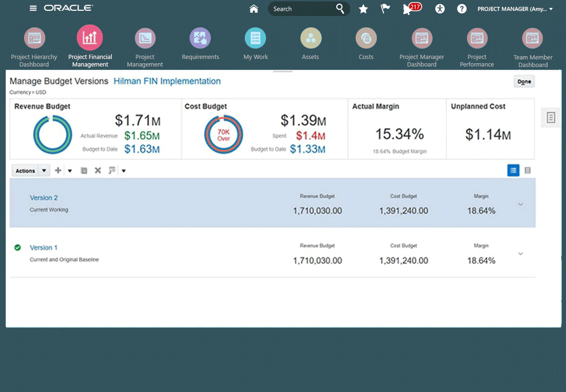Image resolution: width=566 pixels, height=392 pixels.
Task: Switch to list view layout
Action: (x=513, y=170)
